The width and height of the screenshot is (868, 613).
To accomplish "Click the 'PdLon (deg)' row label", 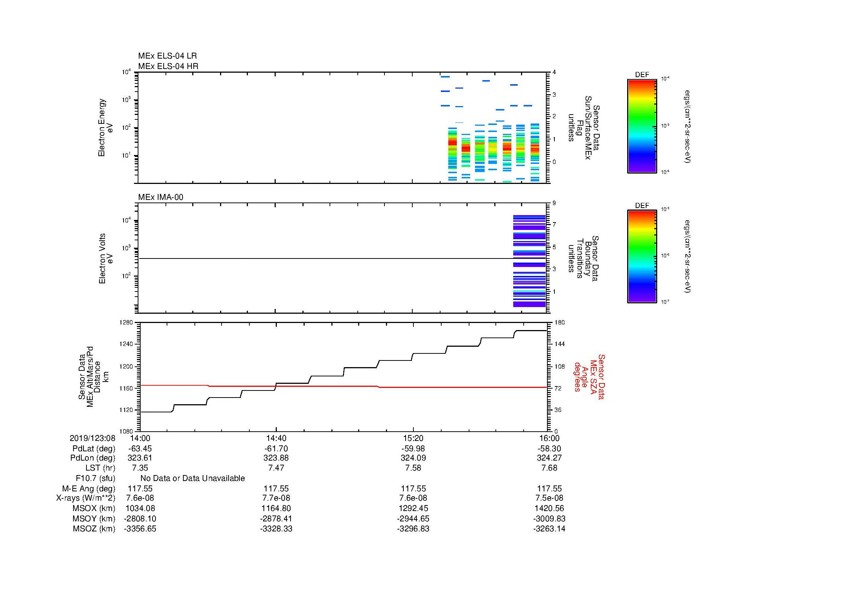I will click(x=93, y=458).
